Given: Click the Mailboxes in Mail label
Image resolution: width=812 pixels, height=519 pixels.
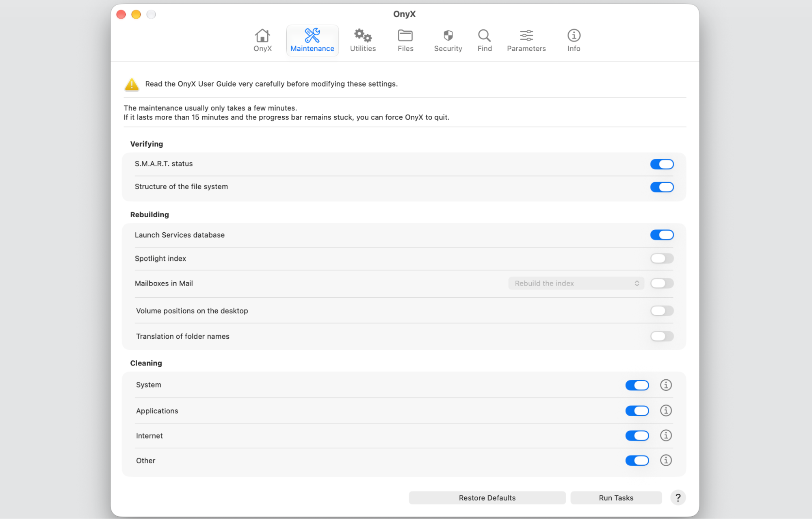Looking at the screenshot, I should 164,283.
